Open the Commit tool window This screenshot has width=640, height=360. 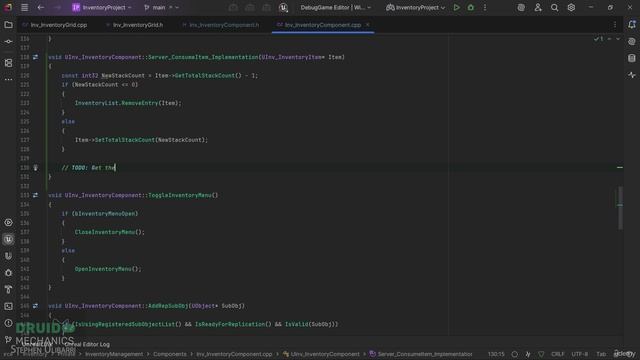click(x=8, y=42)
